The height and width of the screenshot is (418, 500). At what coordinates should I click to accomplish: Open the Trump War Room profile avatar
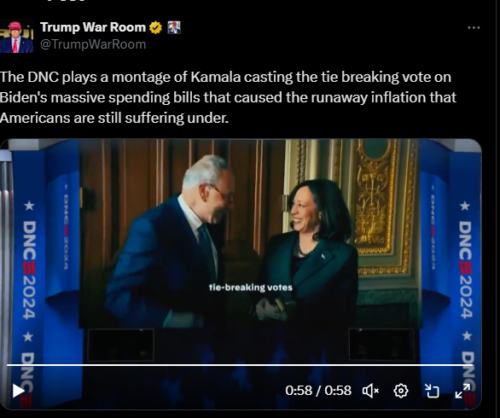pos(16,36)
